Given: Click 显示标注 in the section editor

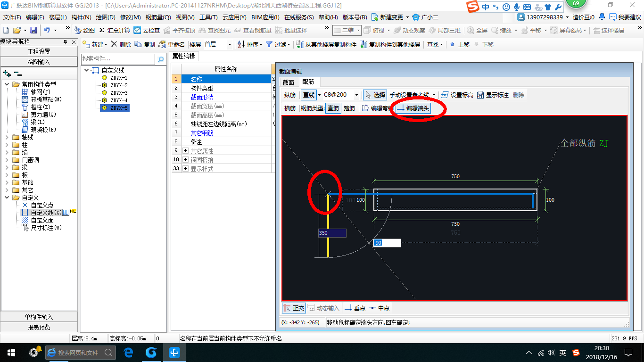Looking at the screenshot, I should click(493, 95).
